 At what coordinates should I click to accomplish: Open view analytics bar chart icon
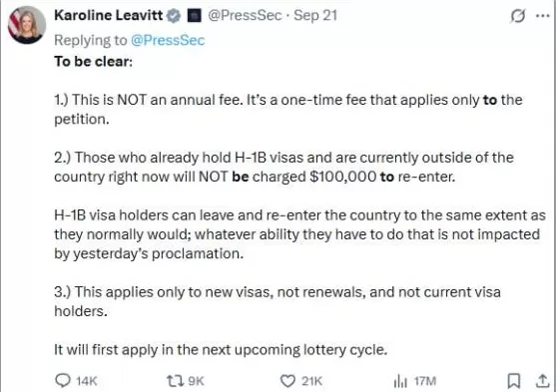click(x=400, y=381)
